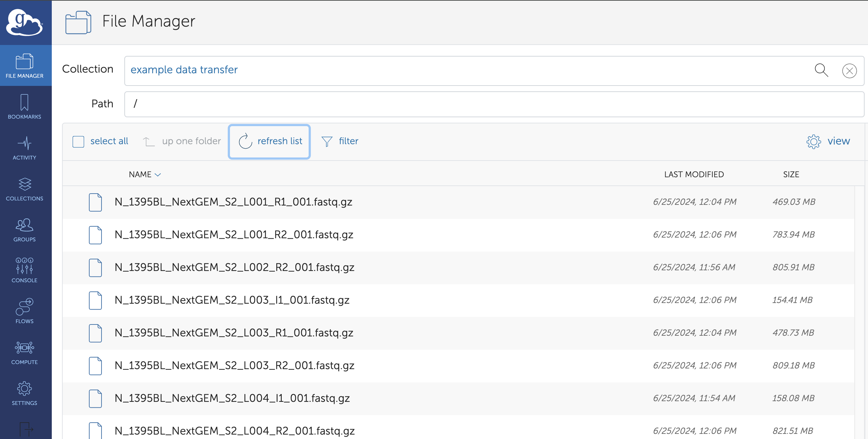The image size is (868, 439).
Task: Open the Activity sidebar icon
Action: click(24, 148)
